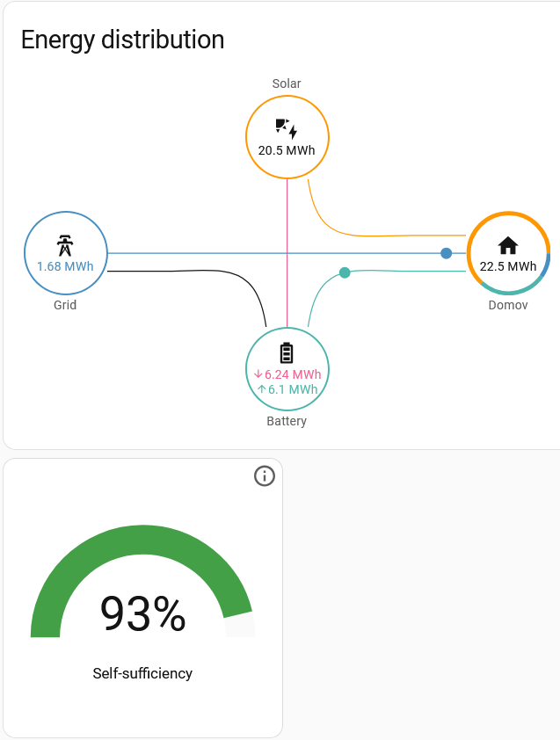Click the pink battery charge down arrow
Viewport: 560px width, 740px height.
[x=258, y=374]
